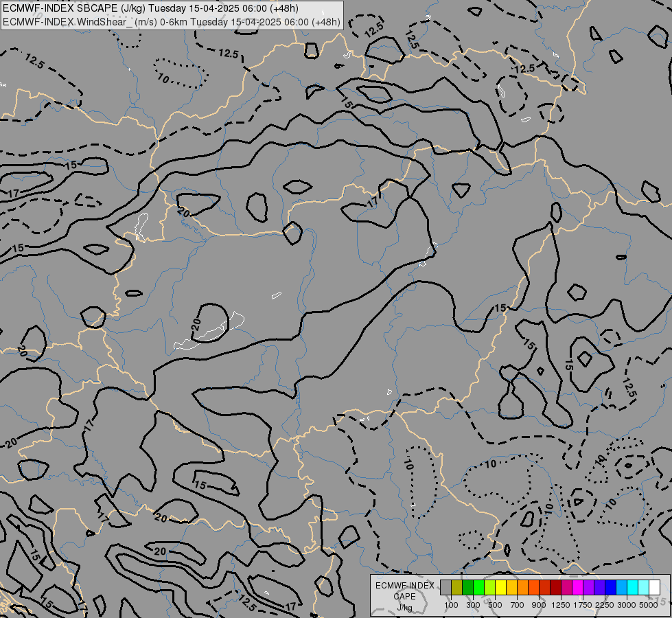Click the CAPE label in the legend

[404, 597]
